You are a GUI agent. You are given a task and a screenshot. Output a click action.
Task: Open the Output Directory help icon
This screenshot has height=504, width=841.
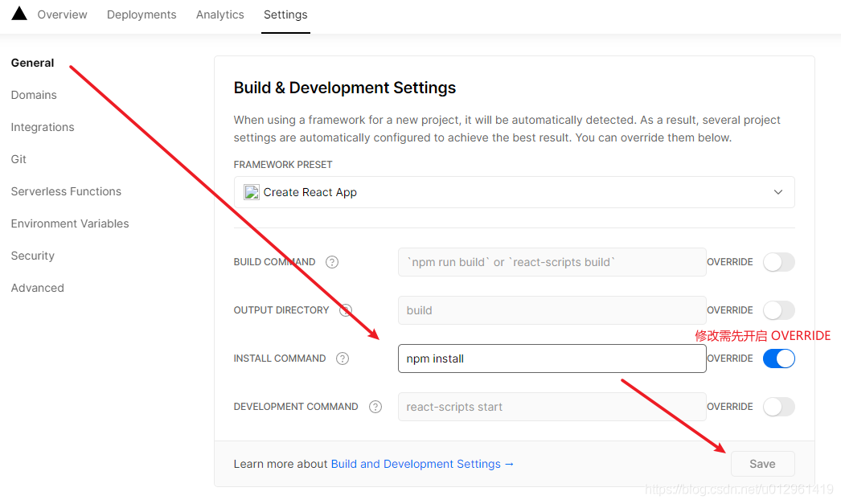(346, 310)
